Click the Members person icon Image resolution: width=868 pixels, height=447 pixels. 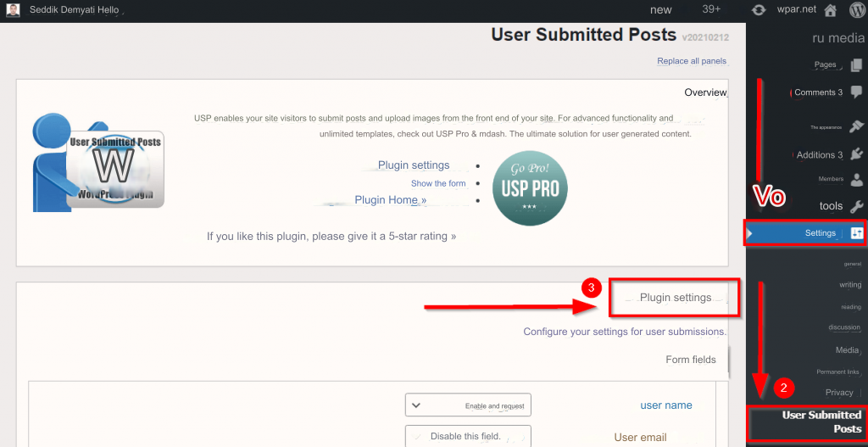pyautogui.click(x=856, y=179)
